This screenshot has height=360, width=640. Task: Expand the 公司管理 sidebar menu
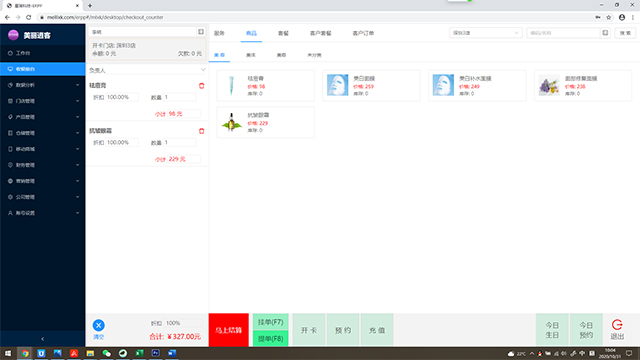click(42, 197)
